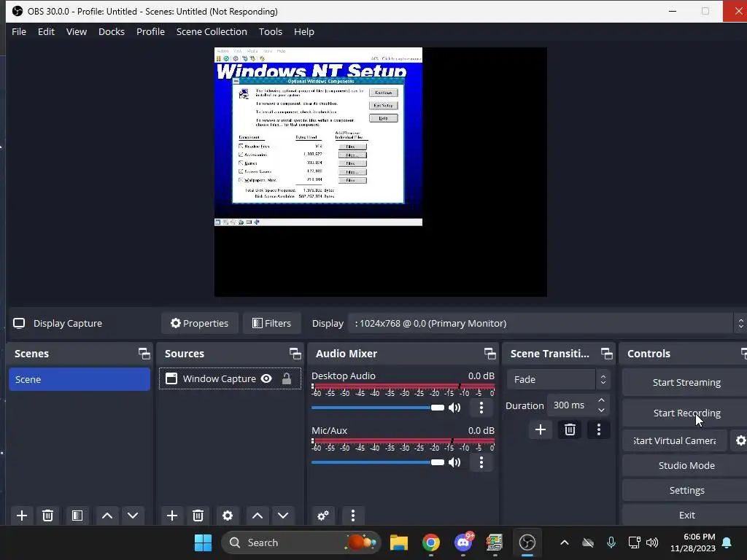Select the Scene item in Scenes list
The image size is (747, 560).
pos(79,379)
